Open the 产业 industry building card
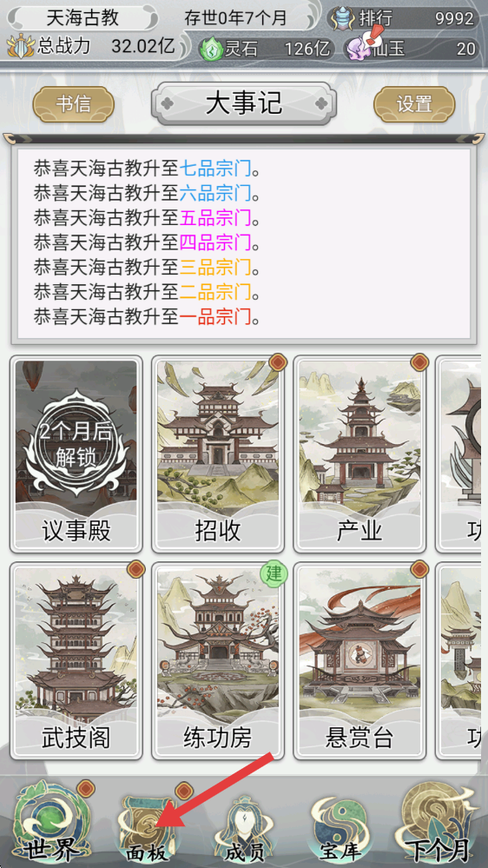The width and height of the screenshot is (488, 868). click(x=359, y=454)
